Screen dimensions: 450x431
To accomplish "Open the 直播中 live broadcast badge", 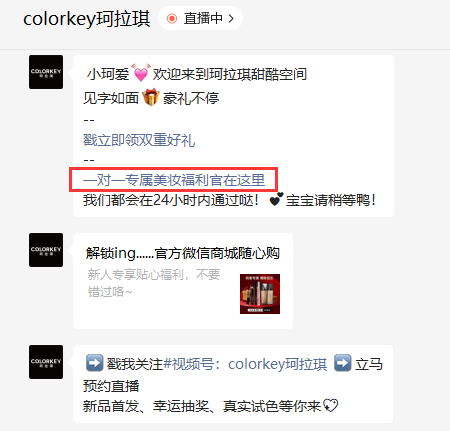I will 200,18.
